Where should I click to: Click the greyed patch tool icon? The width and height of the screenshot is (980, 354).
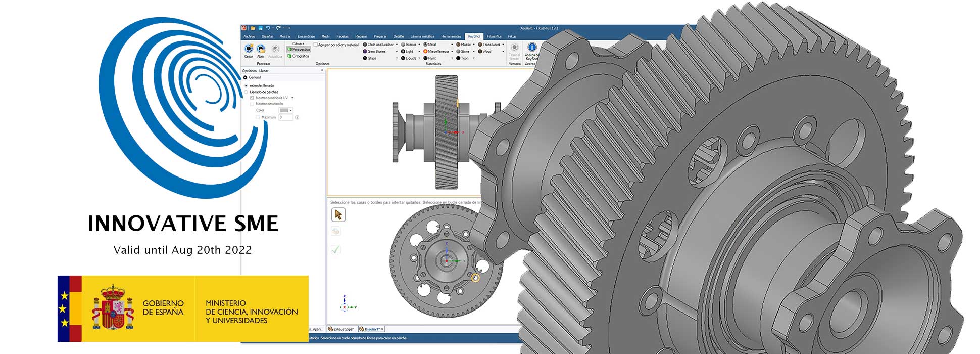pyautogui.click(x=336, y=232)
